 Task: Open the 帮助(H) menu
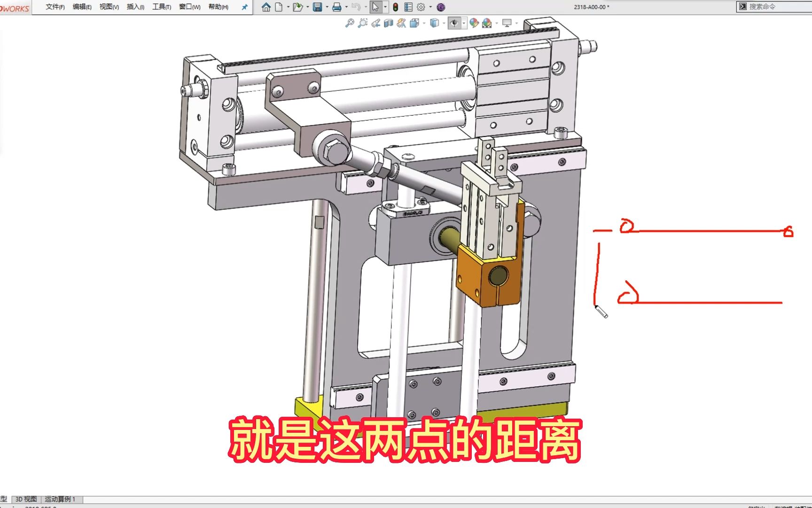(218, 7)
